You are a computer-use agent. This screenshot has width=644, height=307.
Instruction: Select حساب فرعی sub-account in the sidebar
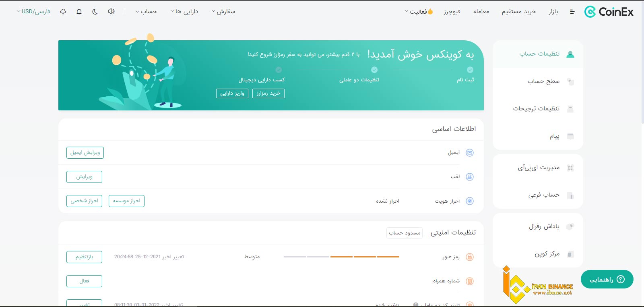pyautogui.click(x=538, y=195)
